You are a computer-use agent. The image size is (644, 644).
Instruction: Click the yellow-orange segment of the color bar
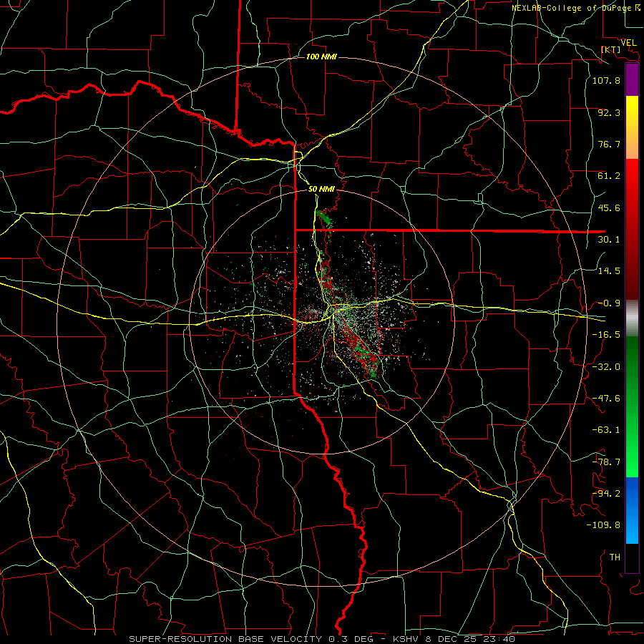coord(632,127)
